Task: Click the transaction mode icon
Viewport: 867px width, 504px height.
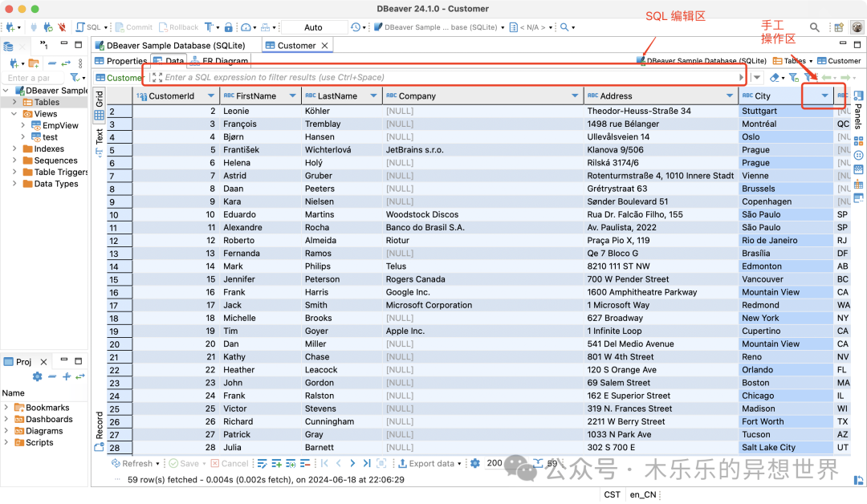Action: pyautogui.click(x=209, y=27)
